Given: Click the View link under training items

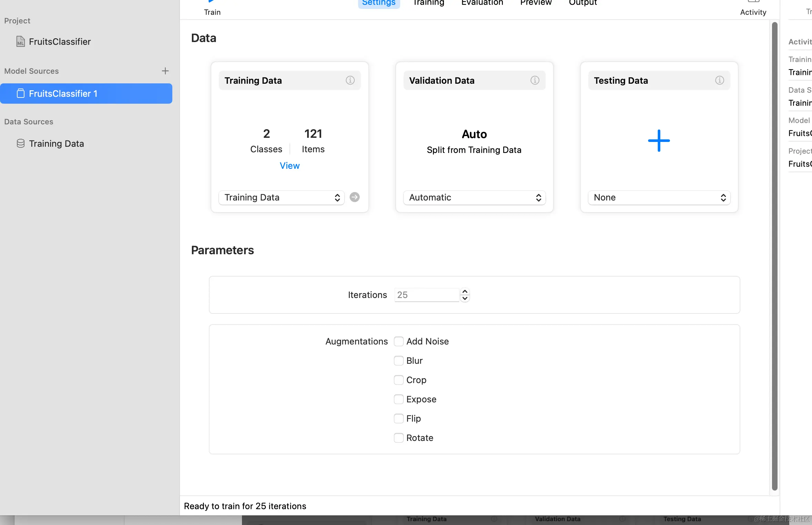Looking at the screenshot, I should [x=290, y=166].
